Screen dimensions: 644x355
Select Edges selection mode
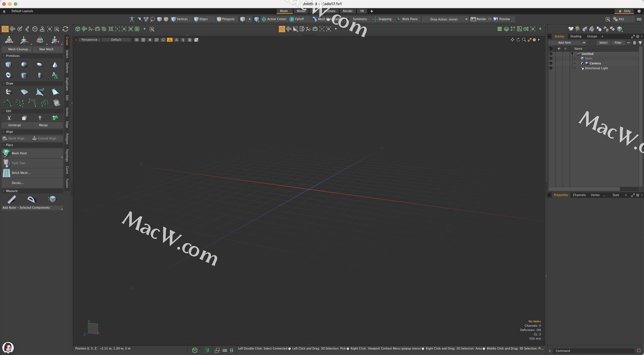201,19
